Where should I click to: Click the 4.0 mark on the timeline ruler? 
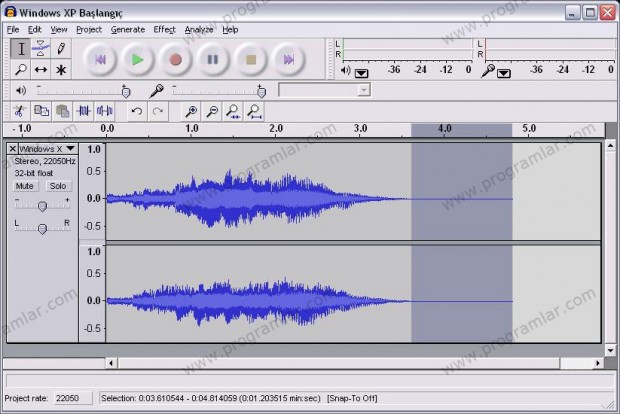point(444,129)
